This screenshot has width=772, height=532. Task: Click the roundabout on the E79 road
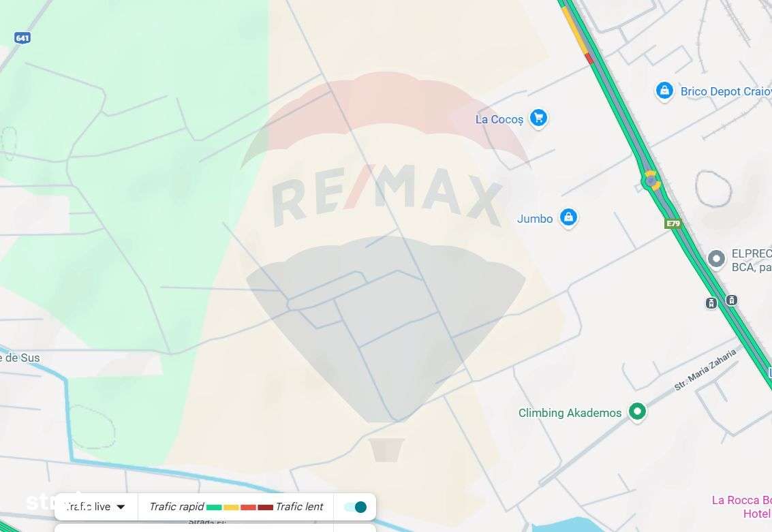tap(651, 181)
